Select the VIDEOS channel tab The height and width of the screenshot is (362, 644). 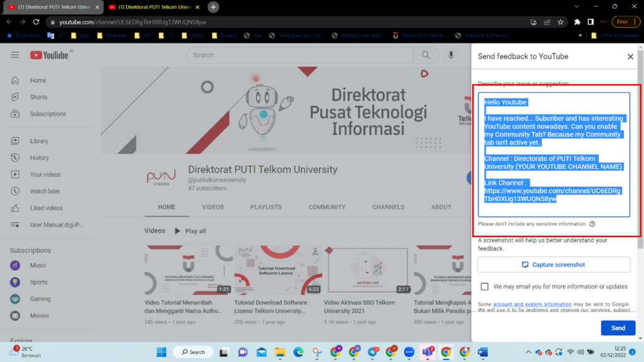(x=213, y=207)
